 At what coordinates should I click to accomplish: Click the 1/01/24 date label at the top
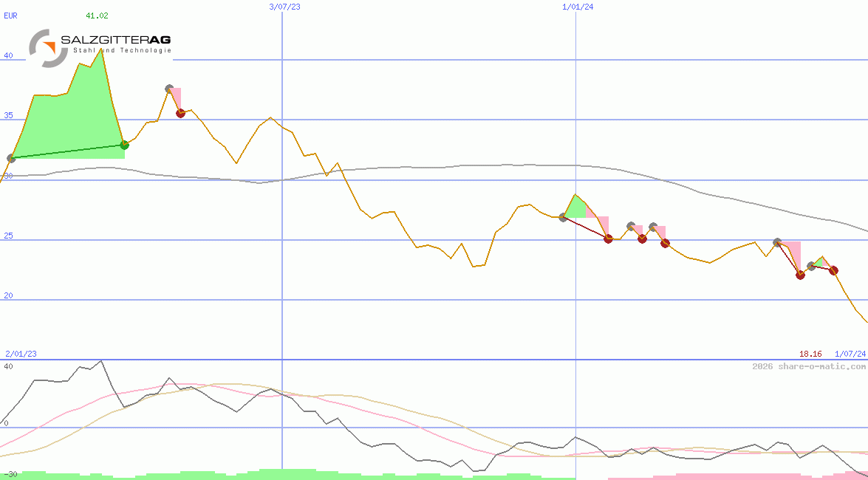(x=578, y=7)
